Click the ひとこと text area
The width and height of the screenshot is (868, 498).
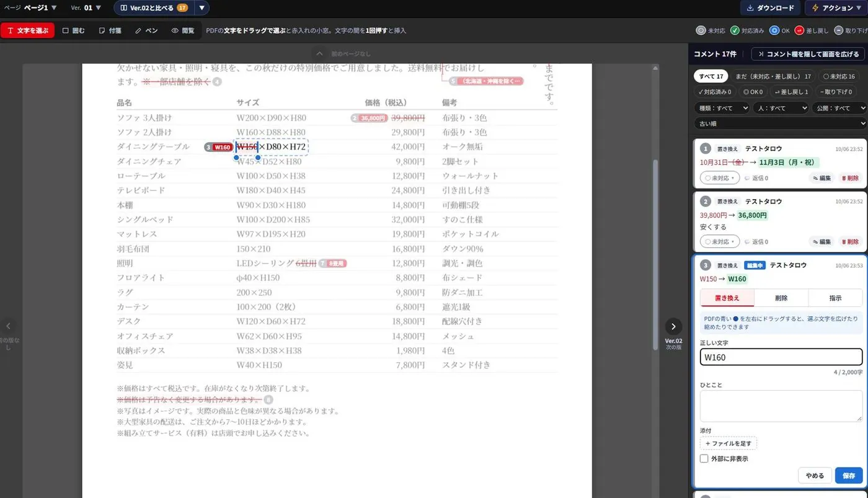click(x=781, y=406)
